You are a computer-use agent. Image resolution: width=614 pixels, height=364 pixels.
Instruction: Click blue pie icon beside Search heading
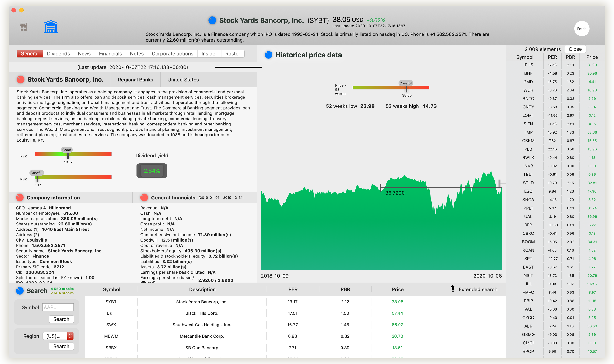(x=20, y=291)
